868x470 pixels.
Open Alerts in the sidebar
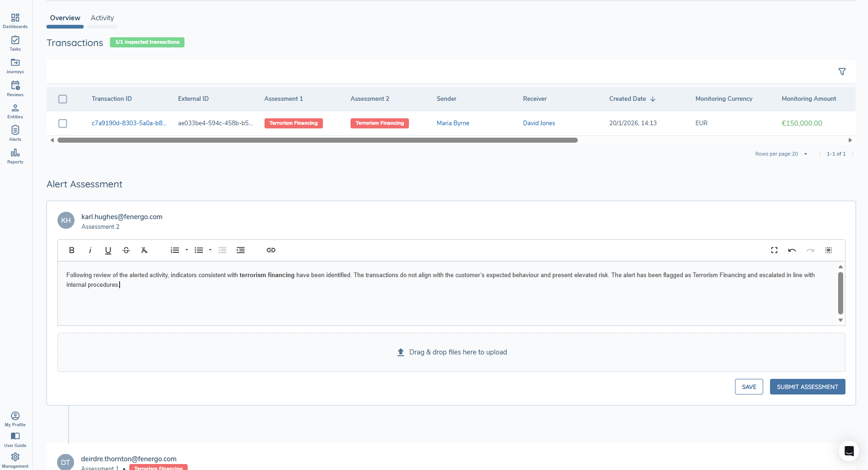click(x=15, y=133)
